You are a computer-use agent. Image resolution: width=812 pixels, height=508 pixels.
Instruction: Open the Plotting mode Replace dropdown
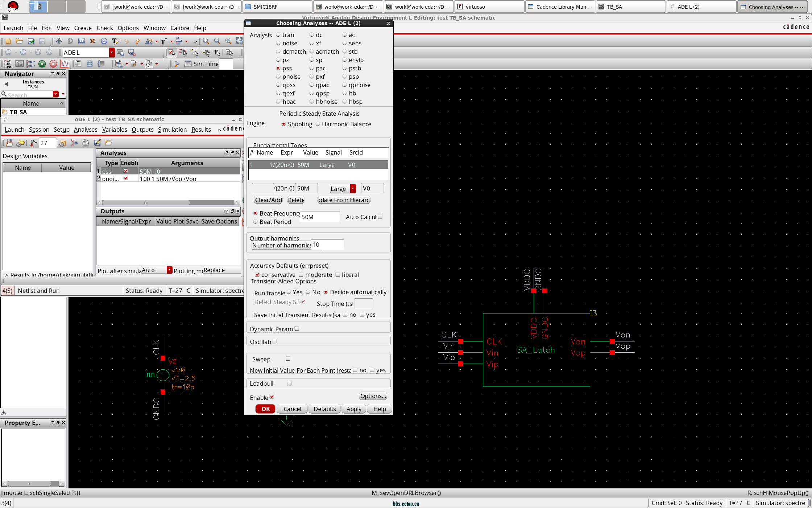tap(222, 270)
